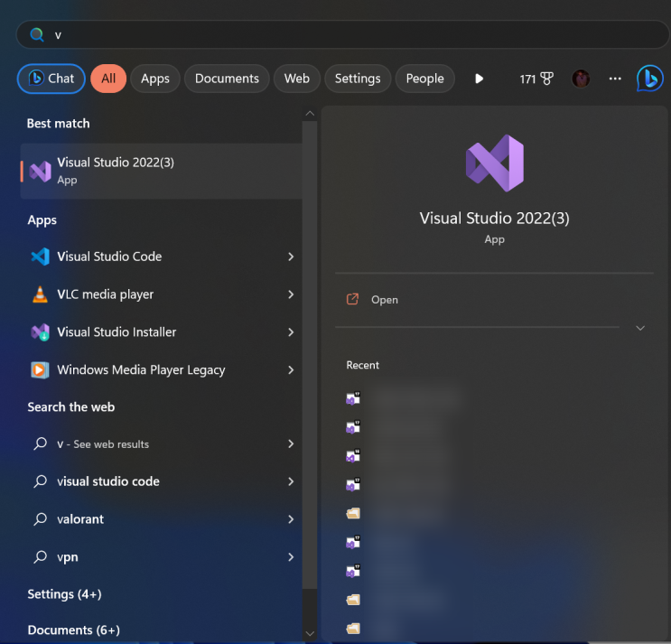671x644 pixels.
Task: Click the VLC media player label
Action: (106, 294)
